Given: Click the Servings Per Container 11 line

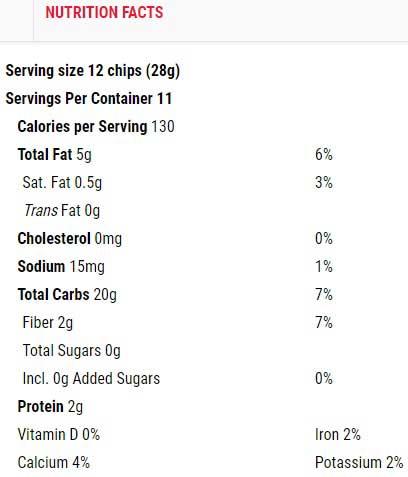Looking at the screenshot, I should pos(89,99).
